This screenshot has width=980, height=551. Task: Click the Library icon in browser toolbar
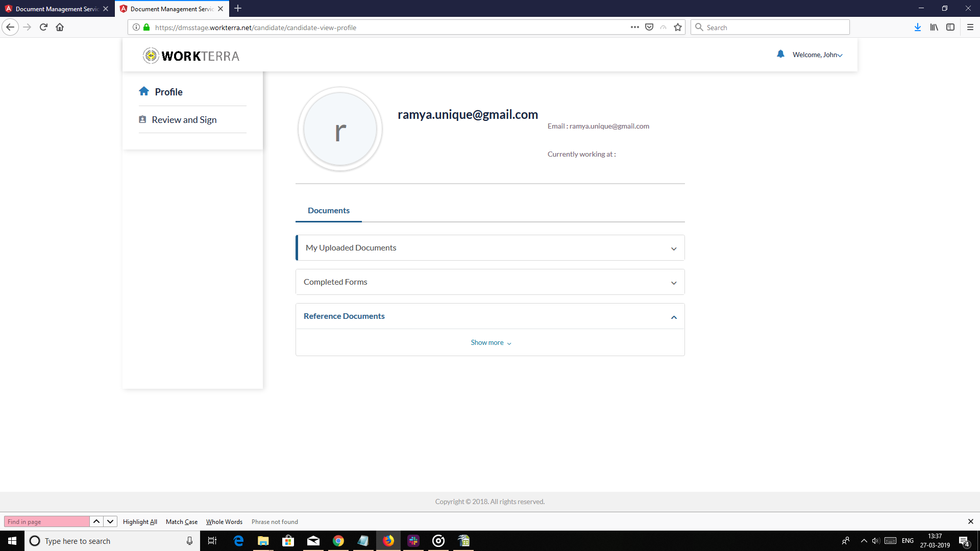coord(934,27)
